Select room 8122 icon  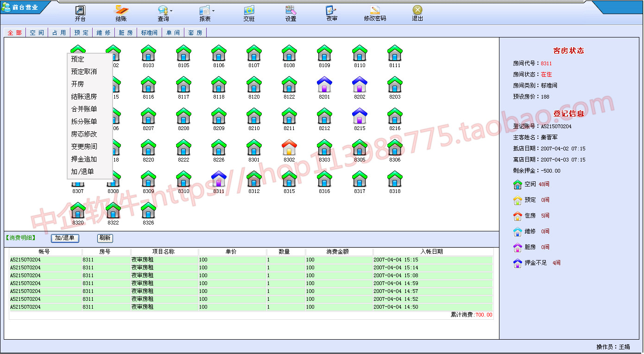tap(289, 84)
